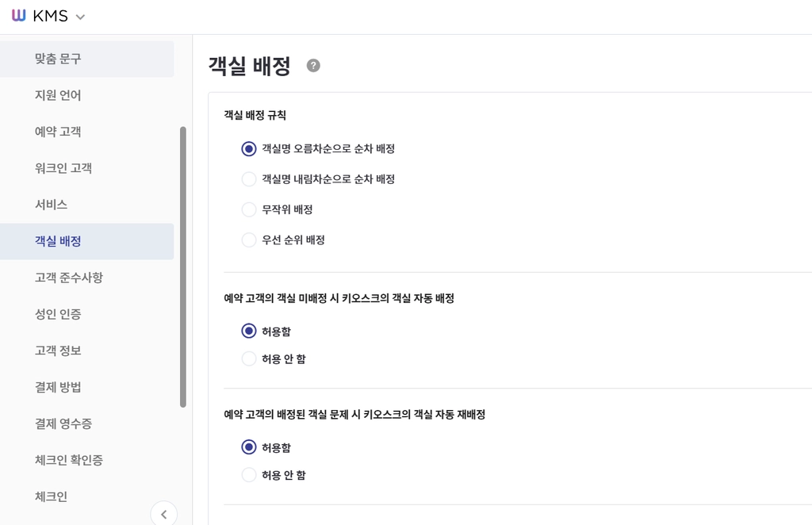Open 맞춤 문구 in the sidebar
Screen dimensions: 812x525
pyautogui.click(x=87, y=59)
